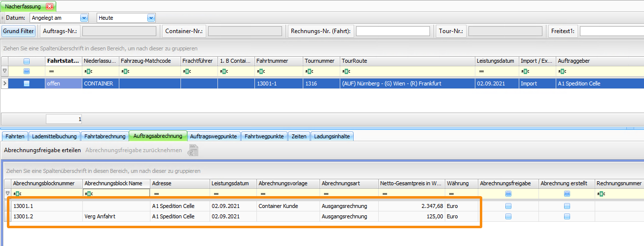The image size is (644, 246).
Task: Close the Nacherfassung tab with red X
Action: (x=50, y=6)
